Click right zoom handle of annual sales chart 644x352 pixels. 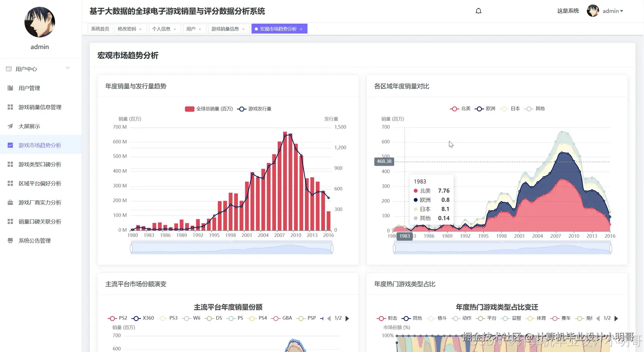coord(332,248)
